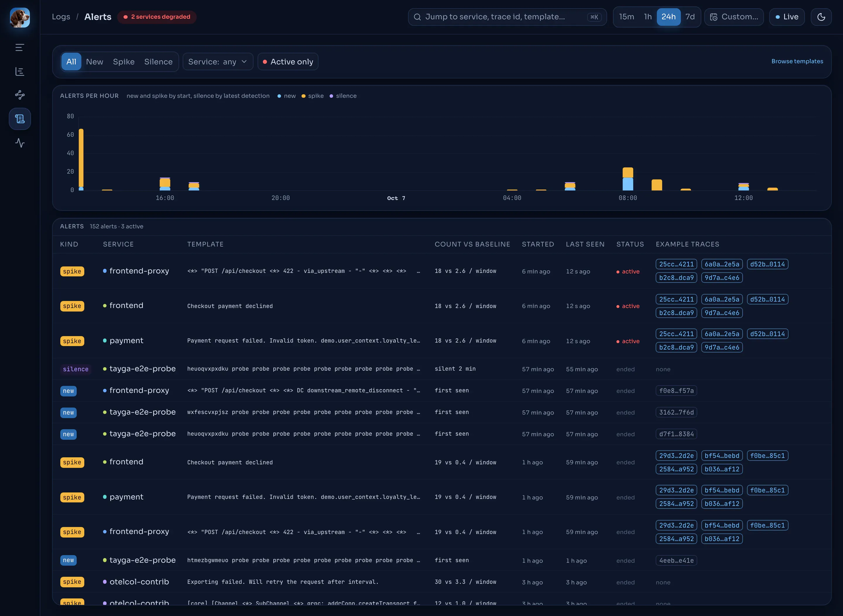Select the alerts scroll icon in sidebar
Image resolution: width=843 pixels, height=616 pixels.
[20, 119]
